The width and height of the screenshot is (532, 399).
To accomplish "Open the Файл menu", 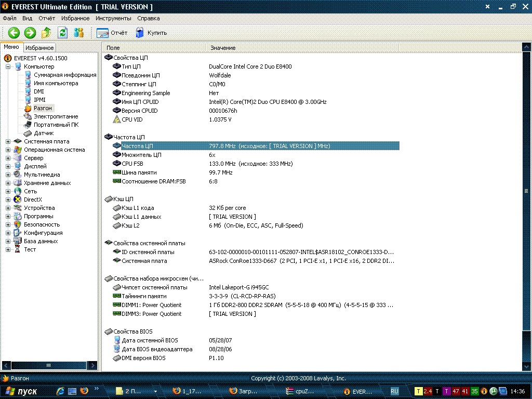I will point(9,18).
